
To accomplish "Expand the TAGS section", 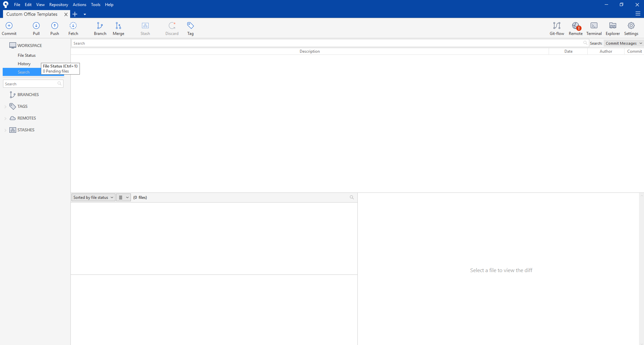I will (5, 106).
